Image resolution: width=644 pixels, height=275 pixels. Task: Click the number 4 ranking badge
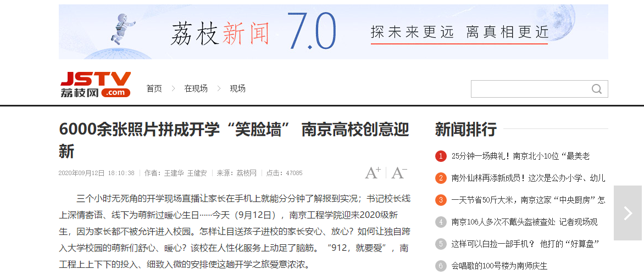441,222
